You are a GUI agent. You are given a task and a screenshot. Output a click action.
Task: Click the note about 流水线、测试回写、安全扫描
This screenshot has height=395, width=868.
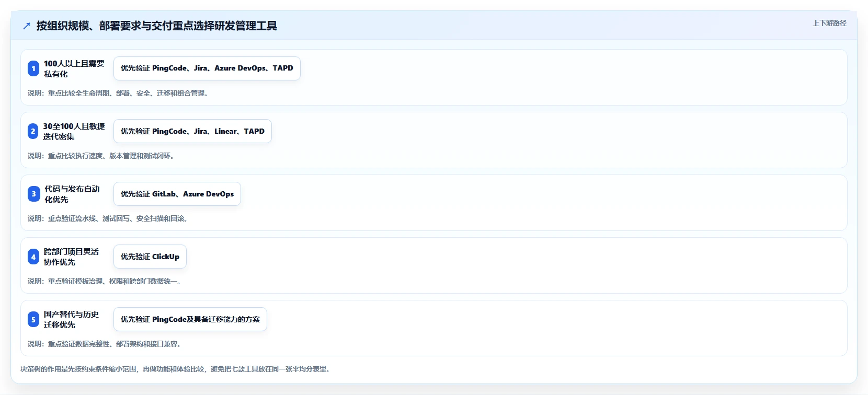tap(109, 218)
